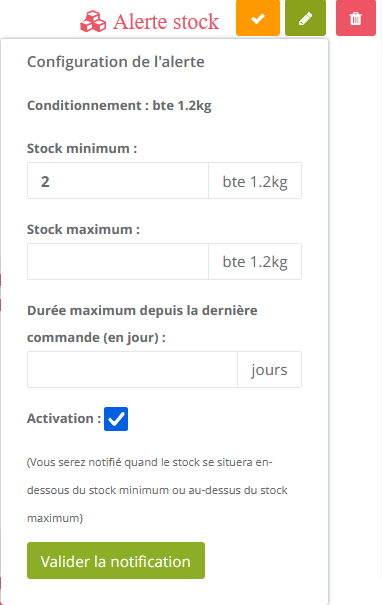Click the red trash delete button
382x605 pixels.
pyautogui.click(x=356, y=18)
